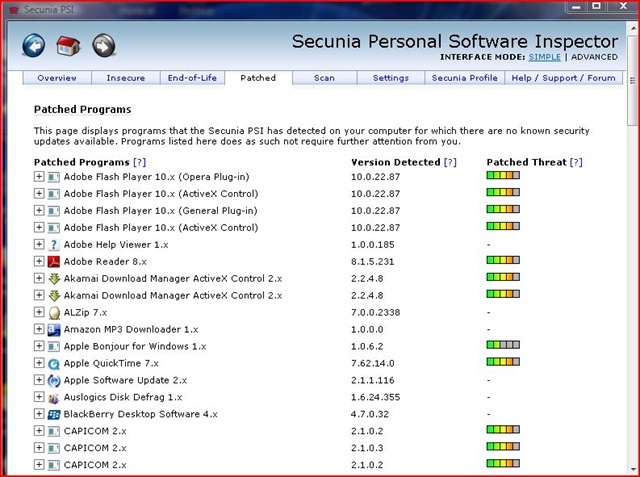640x477 pixels.
Task: Switch to the Insecure tab
Action: tap(126, 78)
